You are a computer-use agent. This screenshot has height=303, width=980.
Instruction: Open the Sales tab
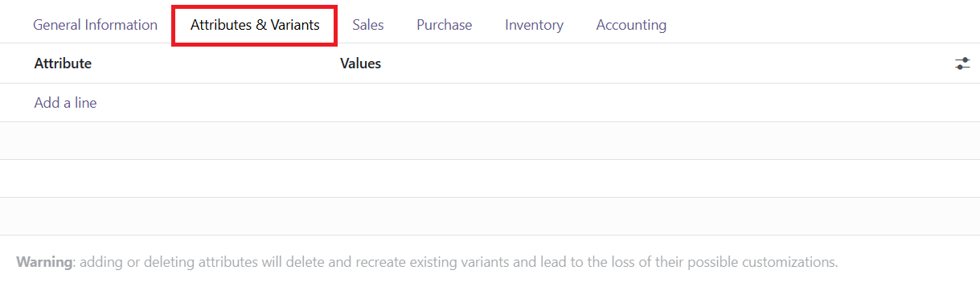click(x=368, y=25)
